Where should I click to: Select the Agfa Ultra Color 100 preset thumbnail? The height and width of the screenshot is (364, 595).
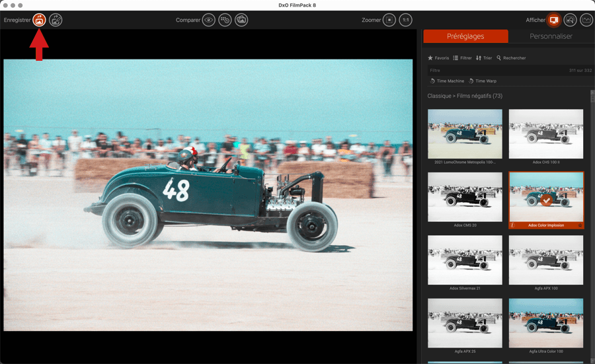(x=546, y=323)
